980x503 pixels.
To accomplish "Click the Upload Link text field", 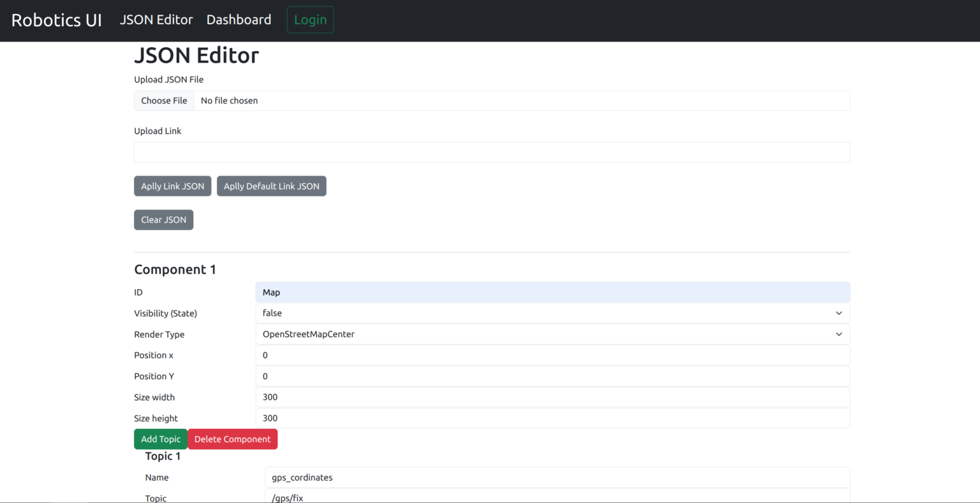I will [x=491, y=152].
